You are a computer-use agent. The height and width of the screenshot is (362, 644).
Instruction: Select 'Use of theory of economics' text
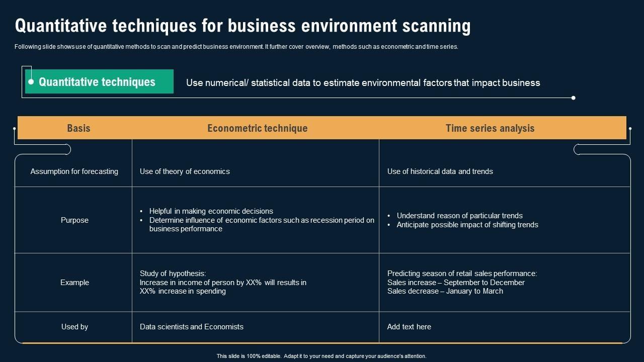tap(185, 171)
